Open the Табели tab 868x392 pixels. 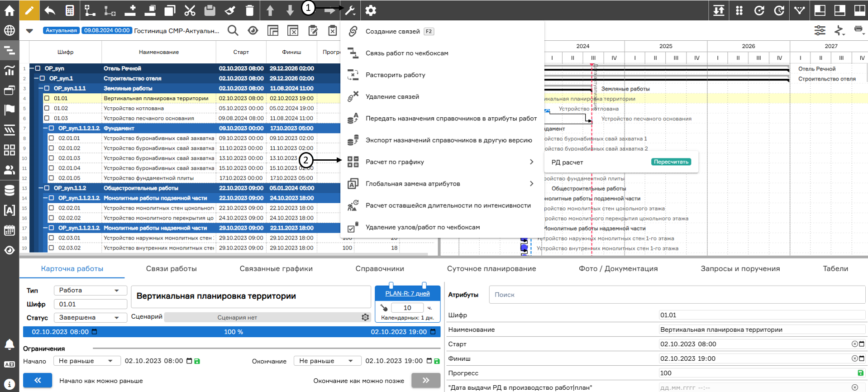pos(835,268)
